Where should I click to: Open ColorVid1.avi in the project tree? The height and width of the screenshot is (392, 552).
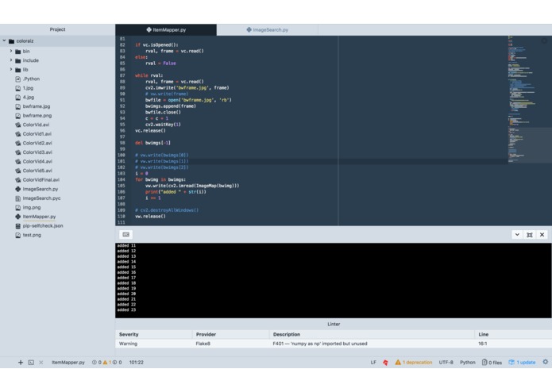point(37,134)
